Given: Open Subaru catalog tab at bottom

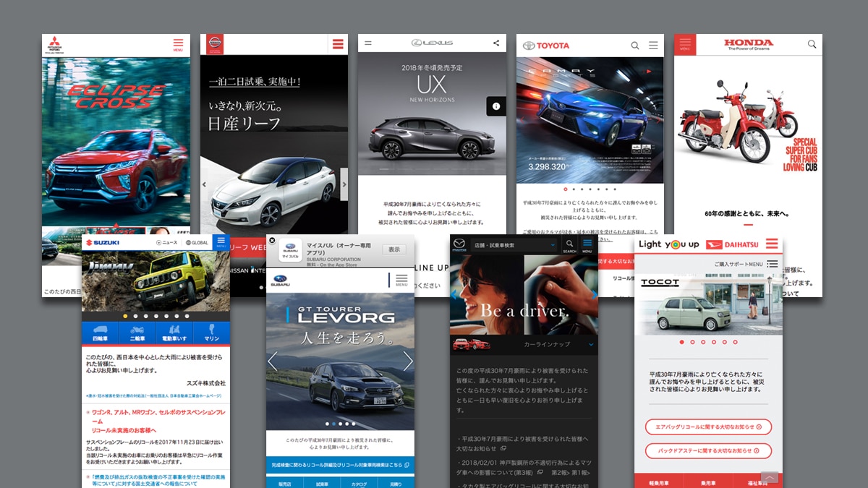Looking at the screenshot, I should [359, 483].
